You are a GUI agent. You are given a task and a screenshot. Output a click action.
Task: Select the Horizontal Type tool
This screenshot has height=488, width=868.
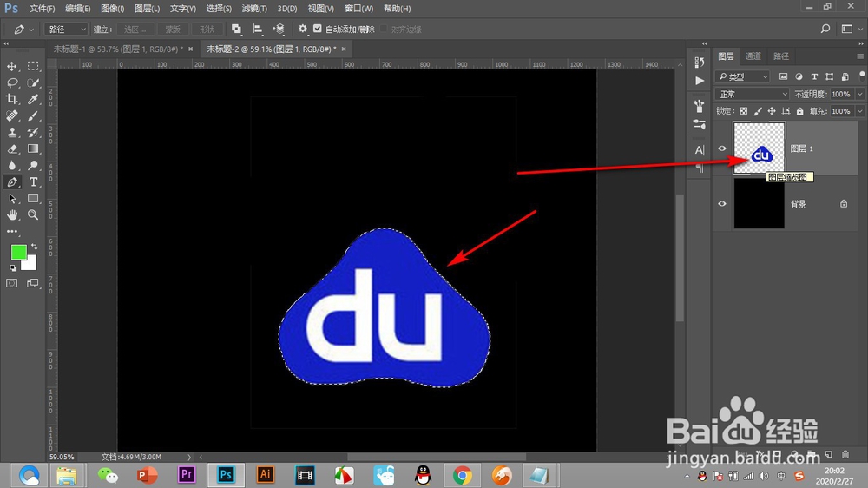pos(33,181)
